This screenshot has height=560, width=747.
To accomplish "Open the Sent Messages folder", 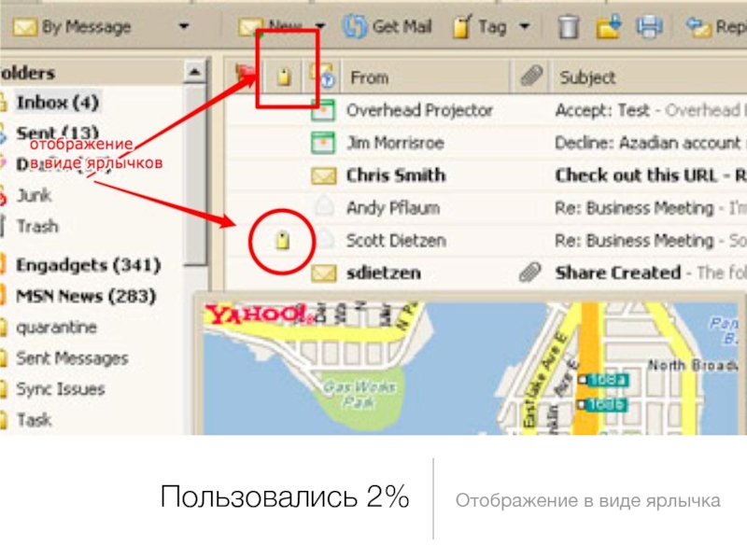I will [73, 358].
